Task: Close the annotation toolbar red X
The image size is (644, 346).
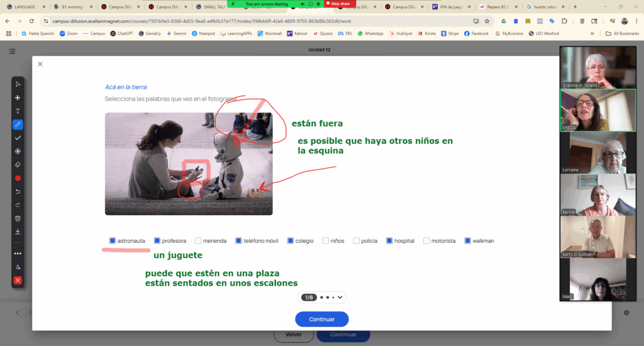Action: 18,280
